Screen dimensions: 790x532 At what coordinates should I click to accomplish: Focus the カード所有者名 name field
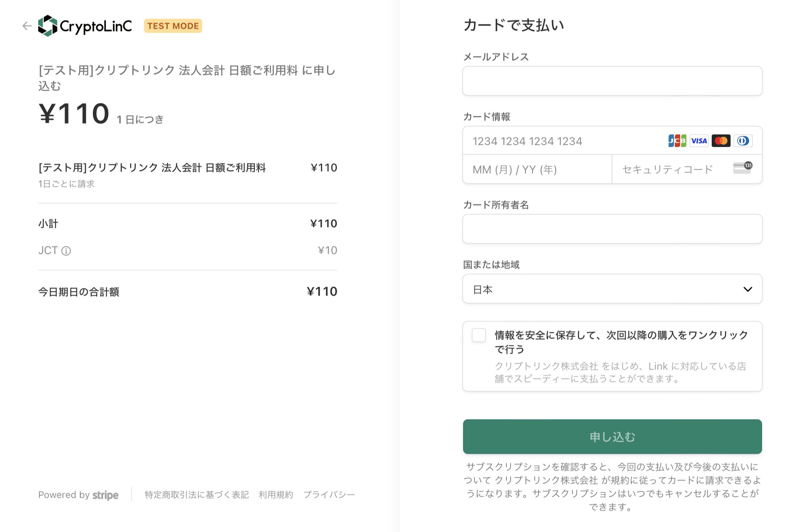tap(613, 229)
